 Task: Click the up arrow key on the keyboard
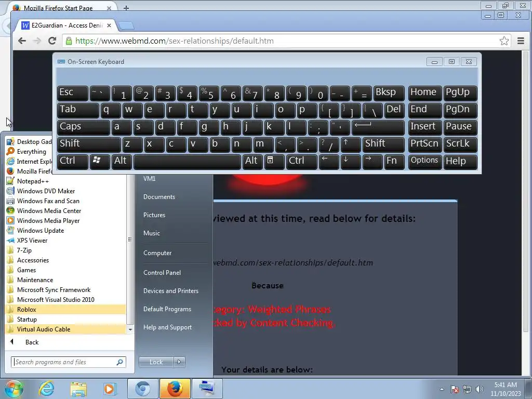click(x=350, y=144)
